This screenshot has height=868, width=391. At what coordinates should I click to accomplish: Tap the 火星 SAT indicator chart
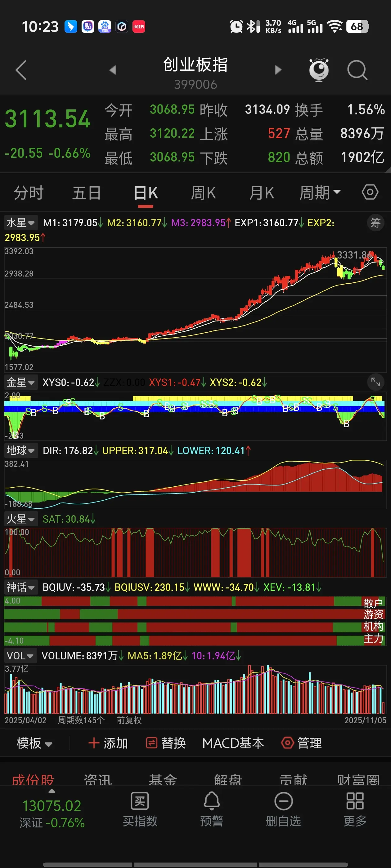pyautogui.click(x=195, y=553)
